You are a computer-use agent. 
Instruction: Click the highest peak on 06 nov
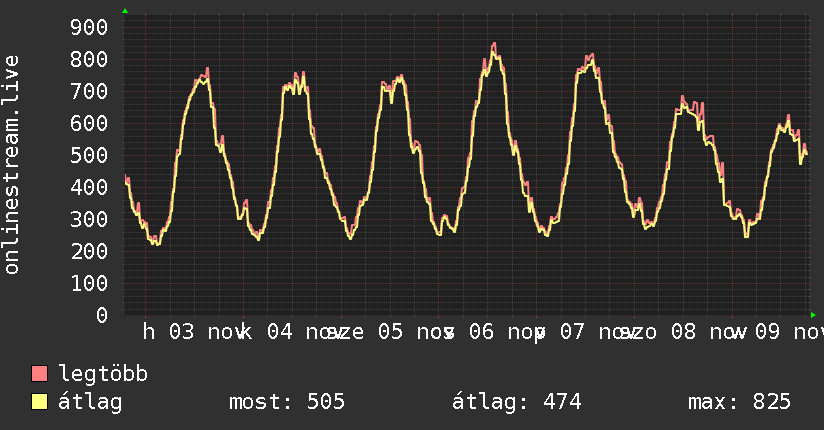(494, 44)
